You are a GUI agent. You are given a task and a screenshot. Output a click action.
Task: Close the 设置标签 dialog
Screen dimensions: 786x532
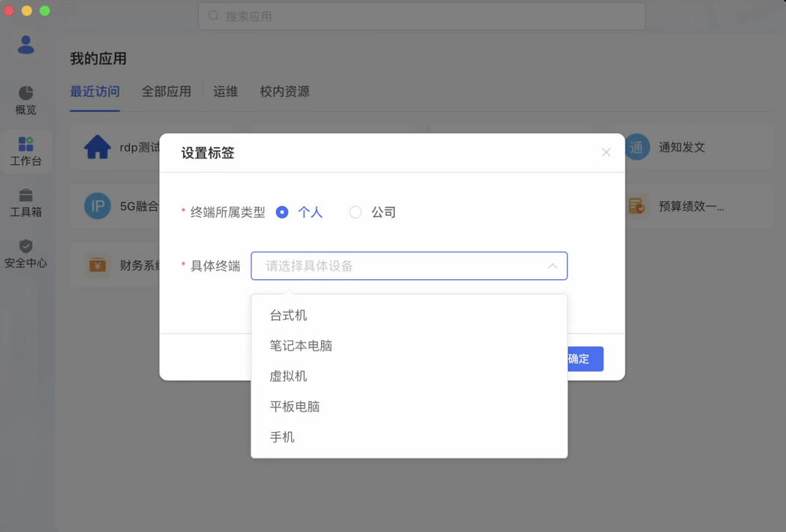tap(606, 152)
